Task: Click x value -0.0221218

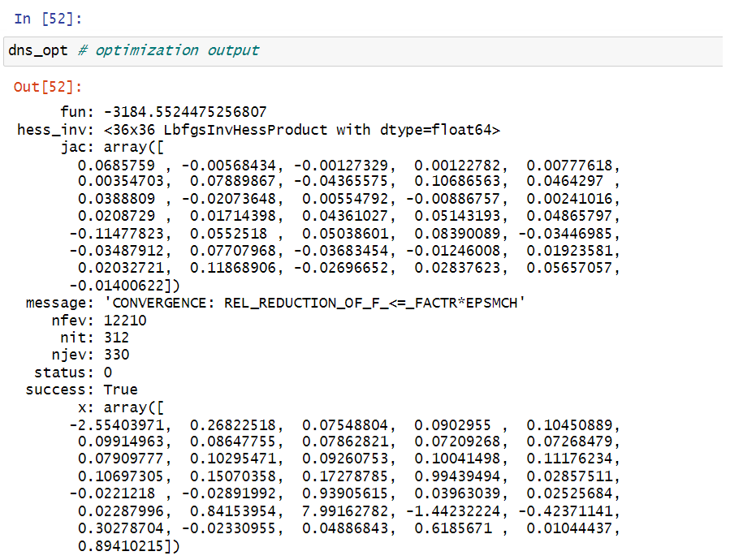Action: [x=112, y=494]
